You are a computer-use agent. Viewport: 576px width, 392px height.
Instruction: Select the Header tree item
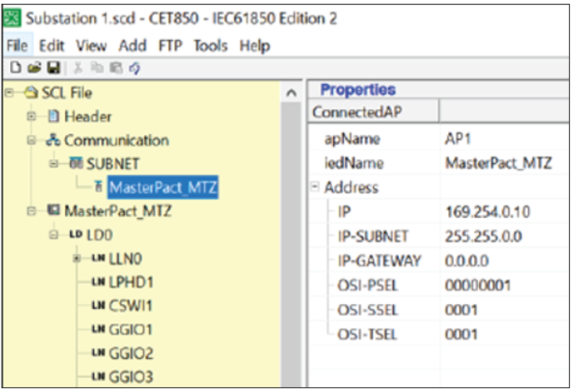(88, 117)
